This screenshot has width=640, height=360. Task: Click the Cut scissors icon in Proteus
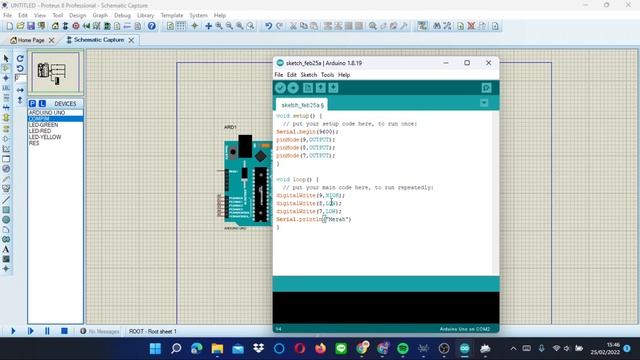click(293, 26)
